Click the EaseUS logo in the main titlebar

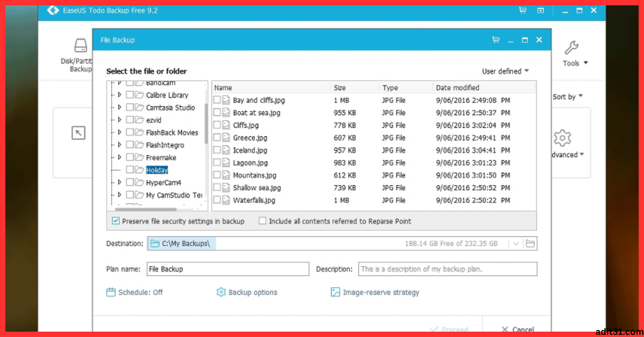click(52, 10)
